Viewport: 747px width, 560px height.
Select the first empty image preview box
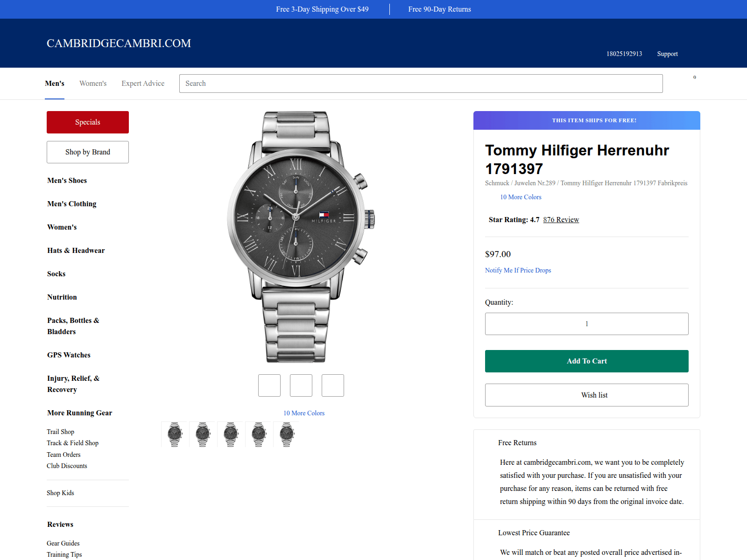click(x=269, y=385)
